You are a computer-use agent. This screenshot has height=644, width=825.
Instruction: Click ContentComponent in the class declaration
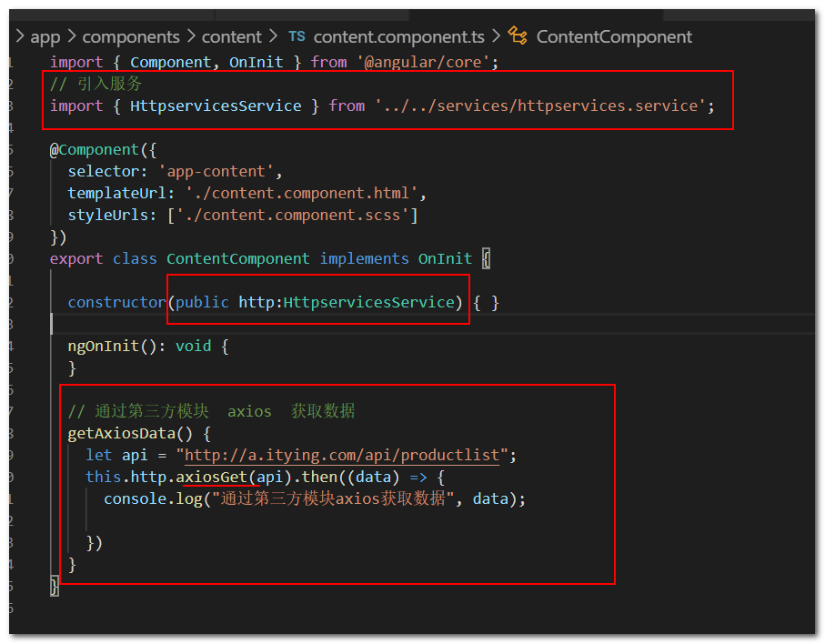tap(237, 259)
